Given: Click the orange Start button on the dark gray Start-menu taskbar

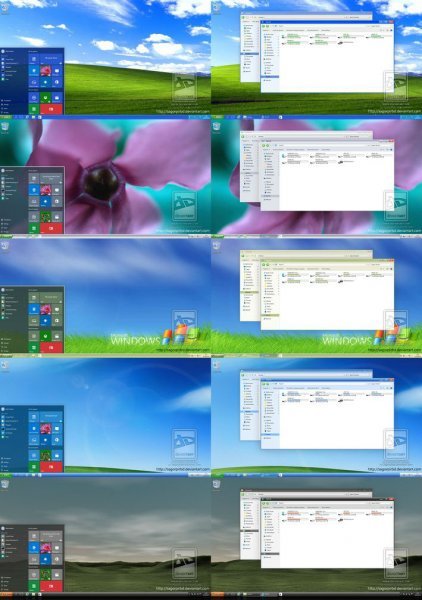Looking at the screenshot, I should [6, 594].
